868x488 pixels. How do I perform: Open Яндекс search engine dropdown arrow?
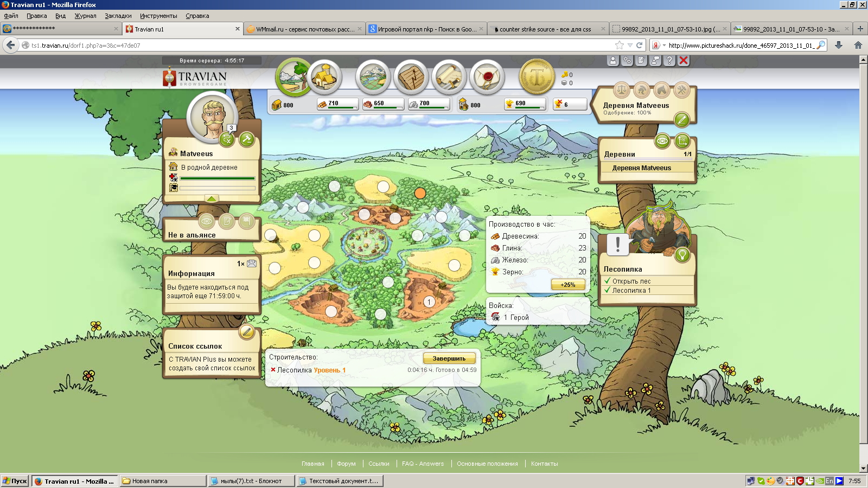pyautogui.click(x=664, y=46)
